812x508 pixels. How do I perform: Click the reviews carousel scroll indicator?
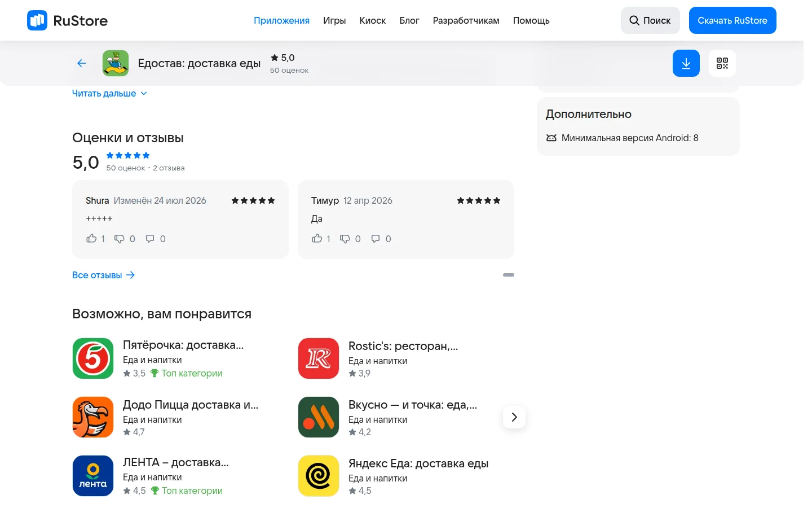[x=509, y=275]
